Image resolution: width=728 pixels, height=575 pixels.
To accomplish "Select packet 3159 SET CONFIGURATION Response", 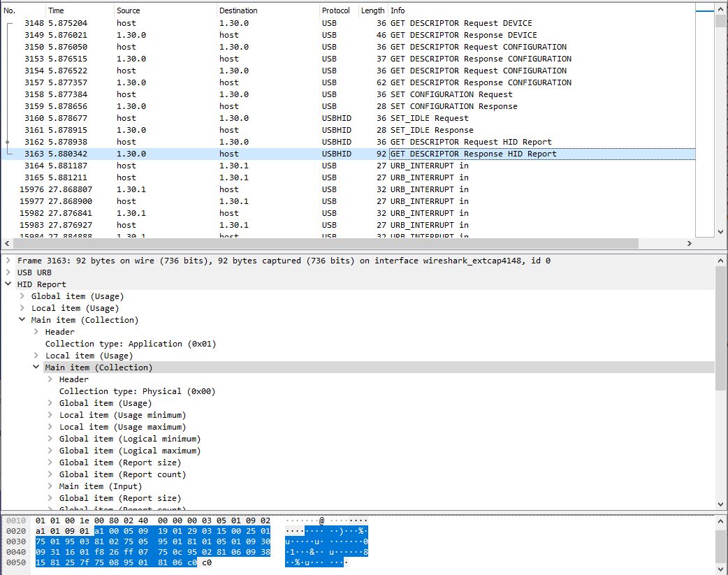I will (348, 106).
